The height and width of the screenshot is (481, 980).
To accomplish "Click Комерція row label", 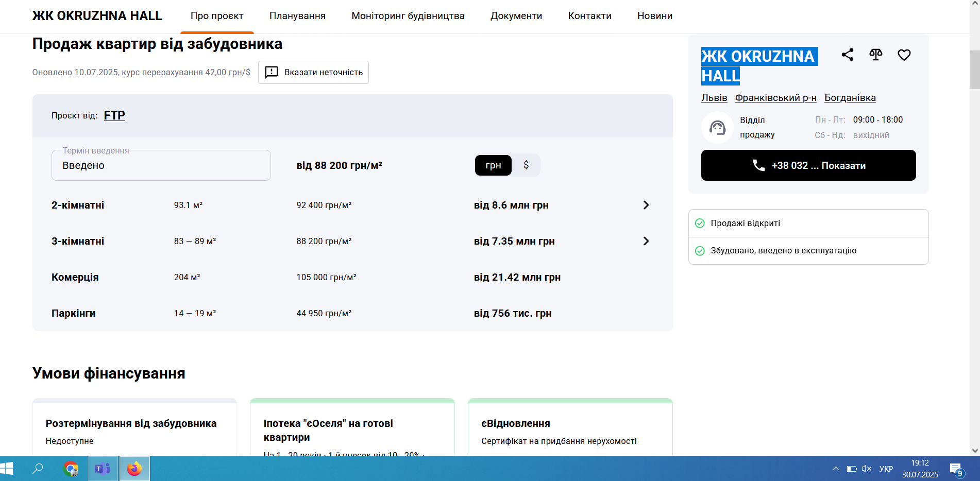I will tap(75, 277).
